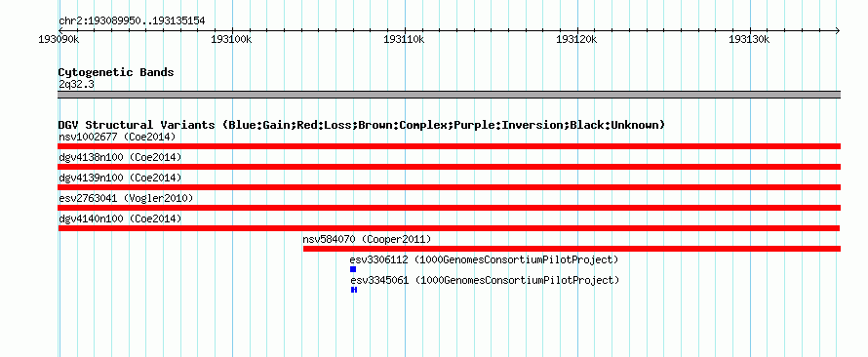Click the ruler's right arrowhead
The height and width of the screenshot is (357, 868).
pos(837,30)
